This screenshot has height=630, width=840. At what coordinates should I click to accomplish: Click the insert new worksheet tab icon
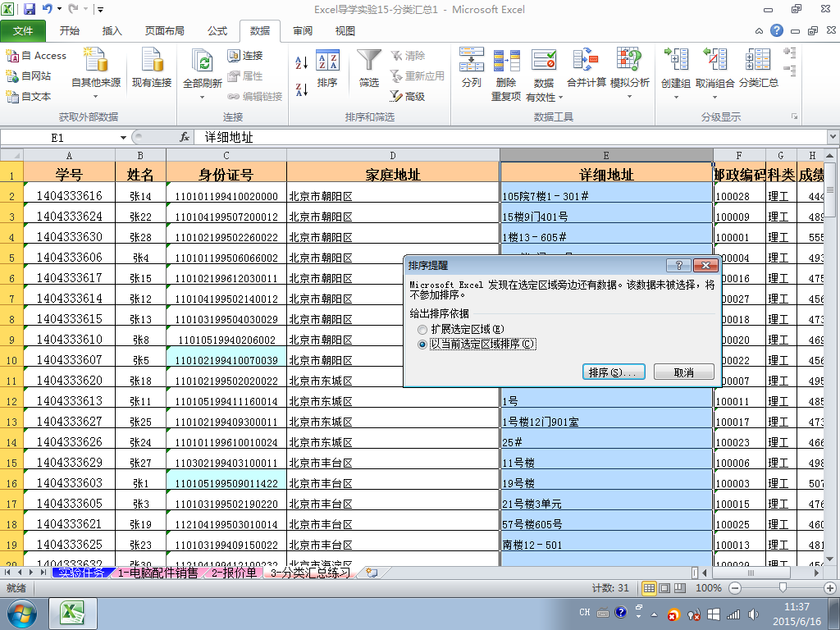click(372, 573)
